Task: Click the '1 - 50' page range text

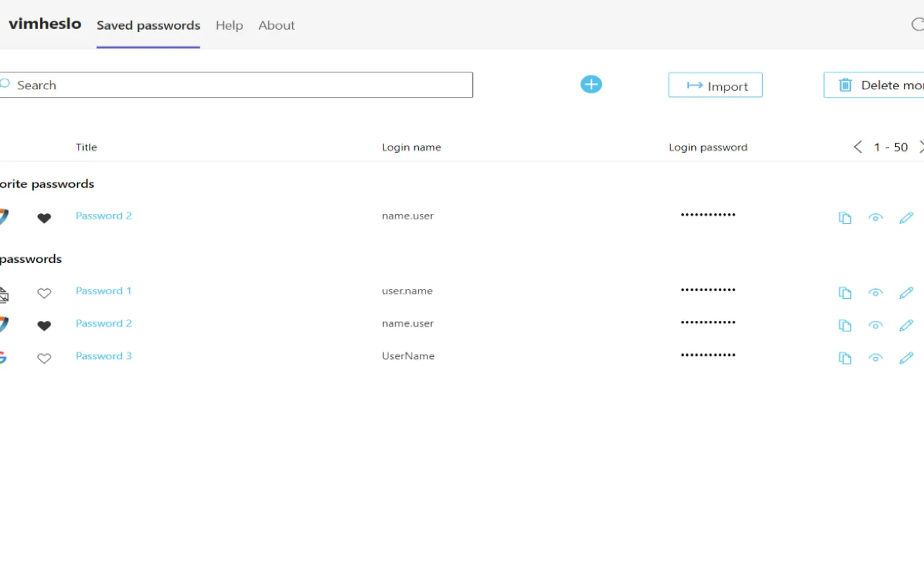Action: (891, 147)
